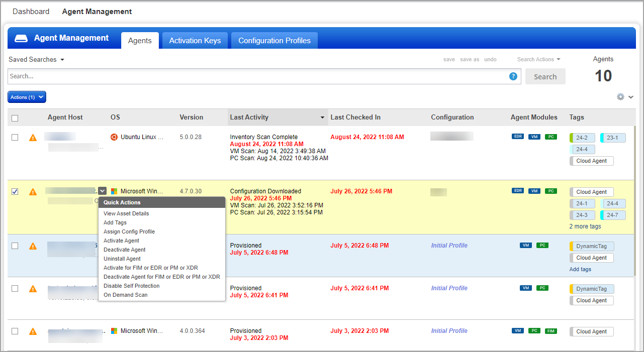Screen dimensions: 644x352
Task: Open the gear settings icon above the table
Action: (621, 97)
